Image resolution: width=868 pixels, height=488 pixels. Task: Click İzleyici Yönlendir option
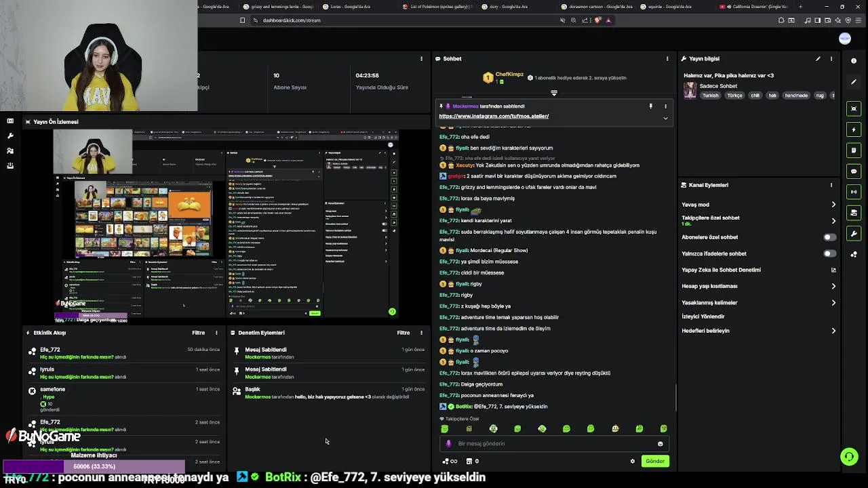click(703, 317)
